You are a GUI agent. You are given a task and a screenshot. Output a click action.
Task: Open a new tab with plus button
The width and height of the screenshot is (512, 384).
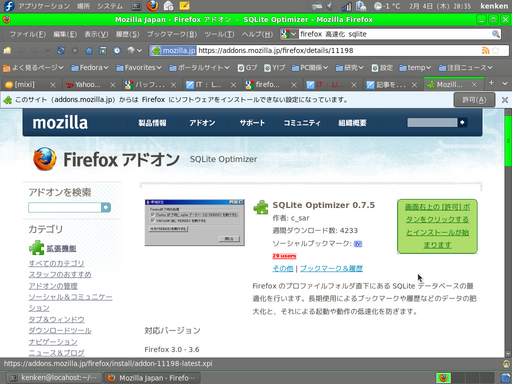tap(491, 83)
